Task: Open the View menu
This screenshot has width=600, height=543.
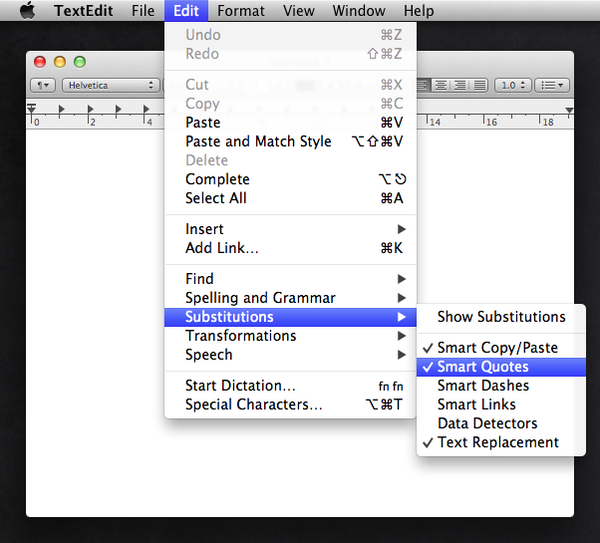Action: tap(298, 11)
